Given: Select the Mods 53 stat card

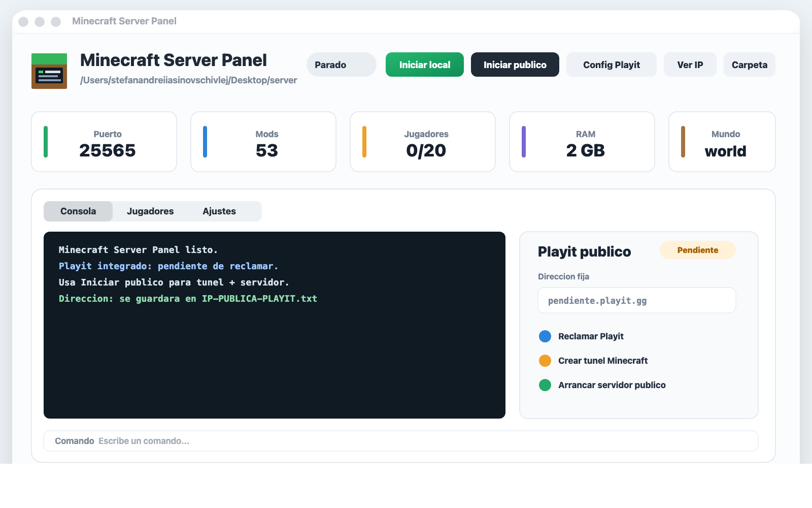Looking at the screenshot, I should pyautogui.click(x=263, y=142).
